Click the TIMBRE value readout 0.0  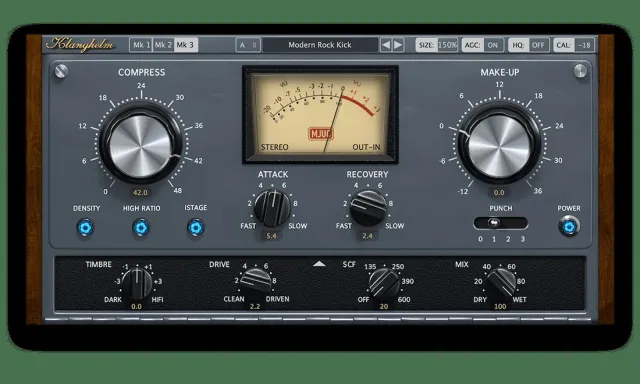(136, 306)
